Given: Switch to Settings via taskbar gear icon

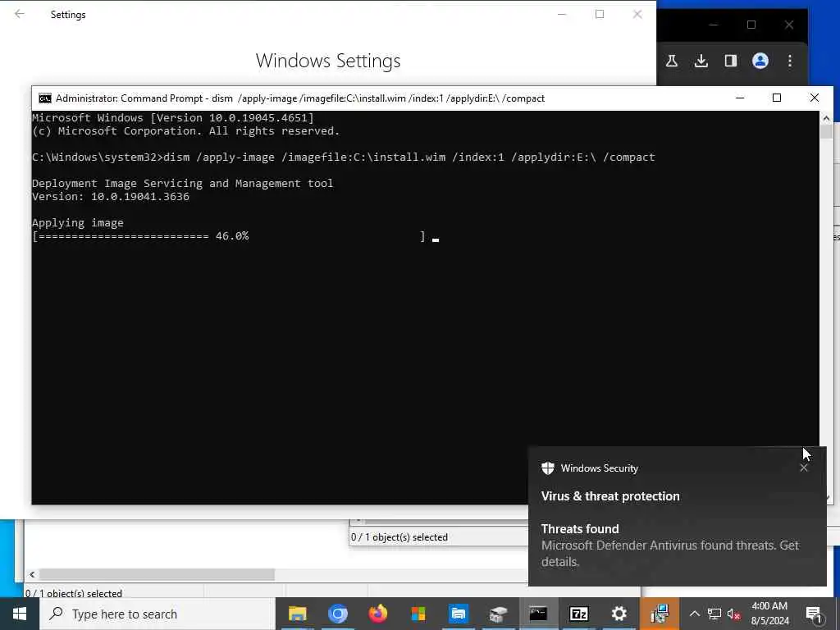Looking at the screenshot, I should [x=619, y=614].
